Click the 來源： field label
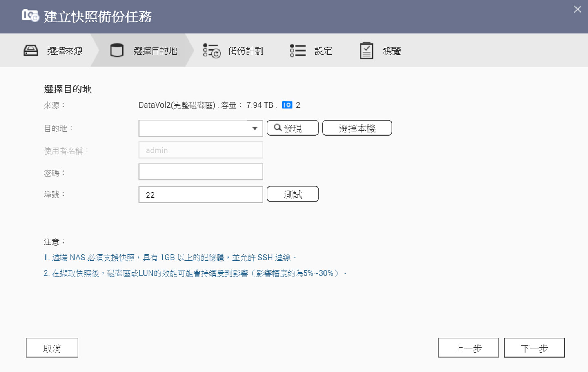Screen dimensions: 588x372 click(x=55, y=105)
